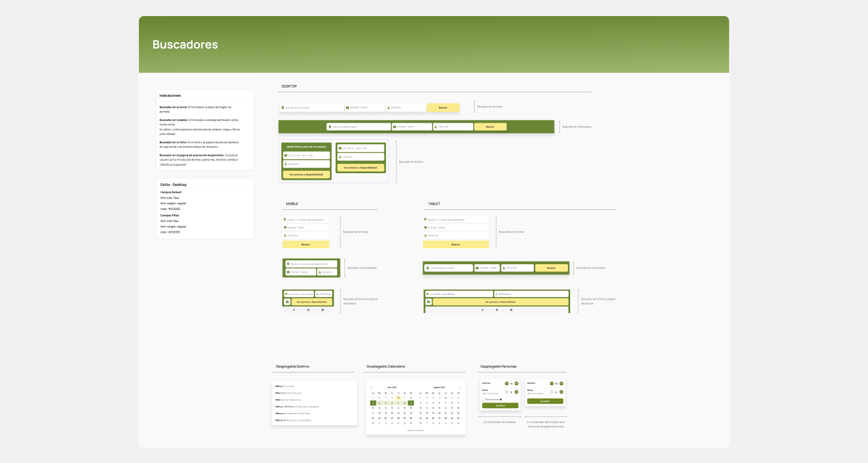Viewport: 868px width, 463px height.
Task: Decrease adults count in home Personas dropdown
Action: (x=551, y=384)
